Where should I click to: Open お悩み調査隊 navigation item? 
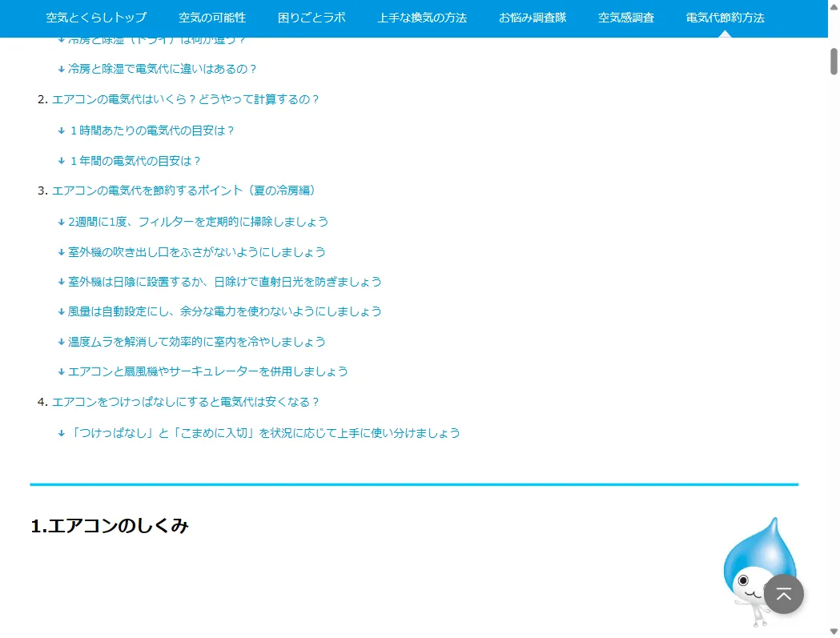(533, 18)
